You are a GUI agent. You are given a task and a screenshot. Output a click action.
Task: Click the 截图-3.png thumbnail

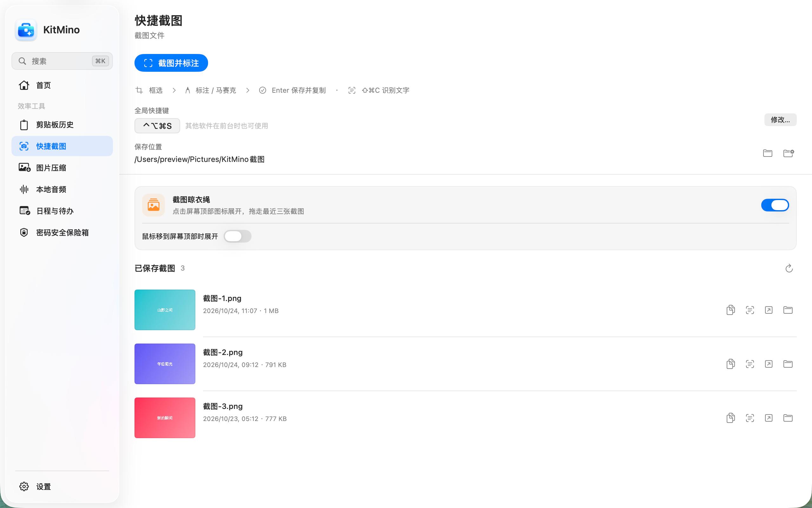(x=165, y=418)
